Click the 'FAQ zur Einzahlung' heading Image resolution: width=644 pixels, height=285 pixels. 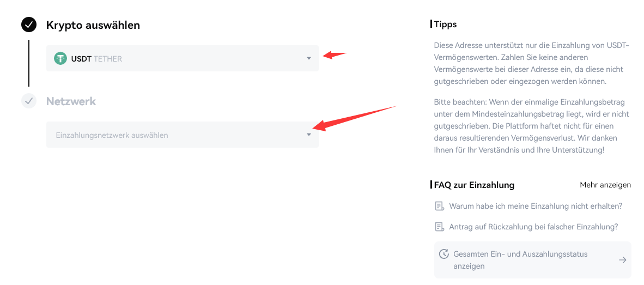[x=474, y=185]
